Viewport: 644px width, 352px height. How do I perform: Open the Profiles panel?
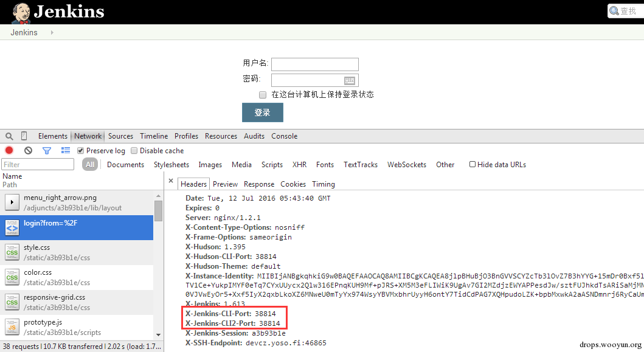coord(186,136)
